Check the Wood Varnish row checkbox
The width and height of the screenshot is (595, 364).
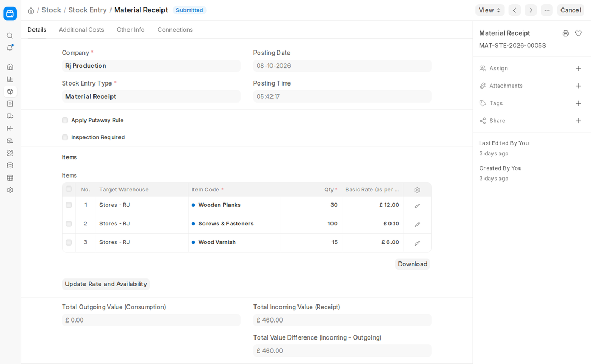[69, 242]
